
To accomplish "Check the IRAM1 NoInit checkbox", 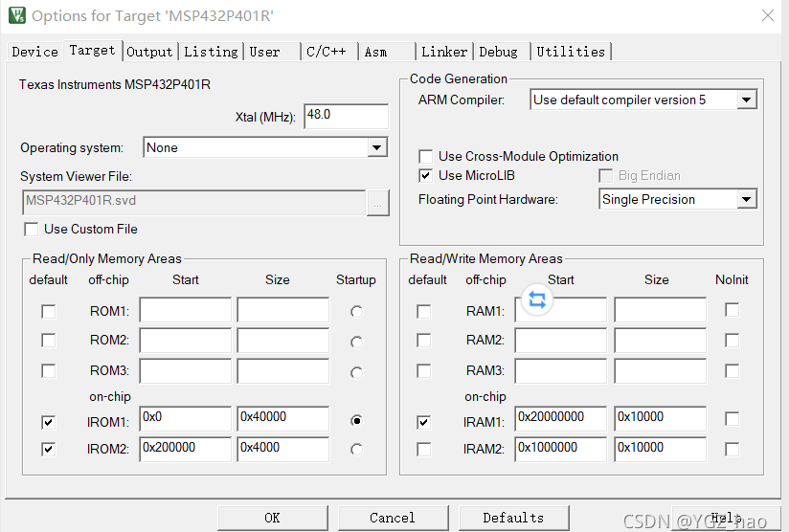I will [x=733, y=419].
